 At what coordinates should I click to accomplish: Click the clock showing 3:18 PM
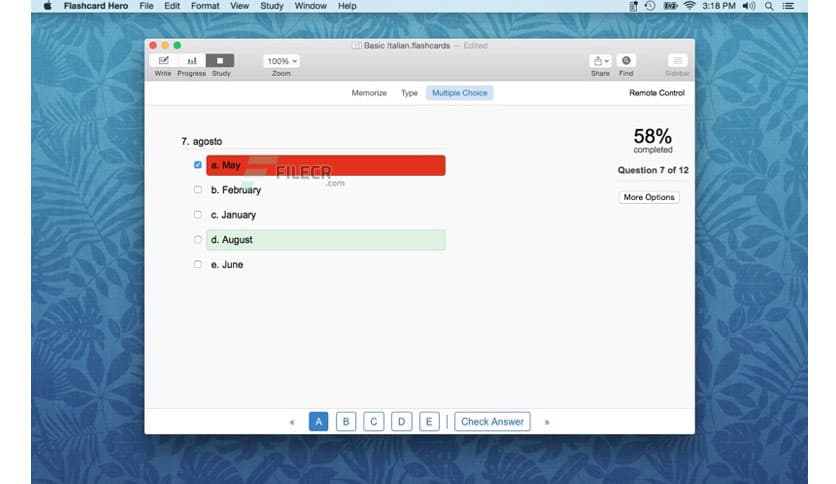[x=718, y=6]
